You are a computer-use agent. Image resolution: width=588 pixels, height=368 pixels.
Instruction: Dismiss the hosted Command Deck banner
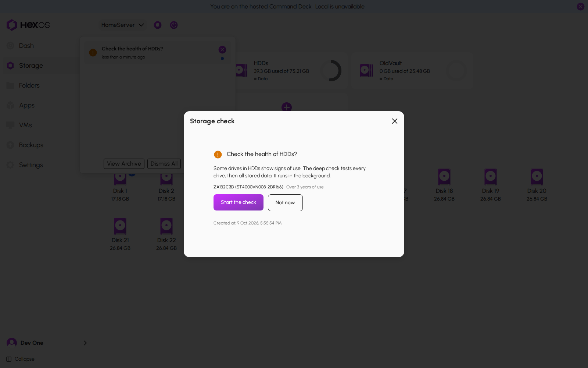(x=581, y=7)
